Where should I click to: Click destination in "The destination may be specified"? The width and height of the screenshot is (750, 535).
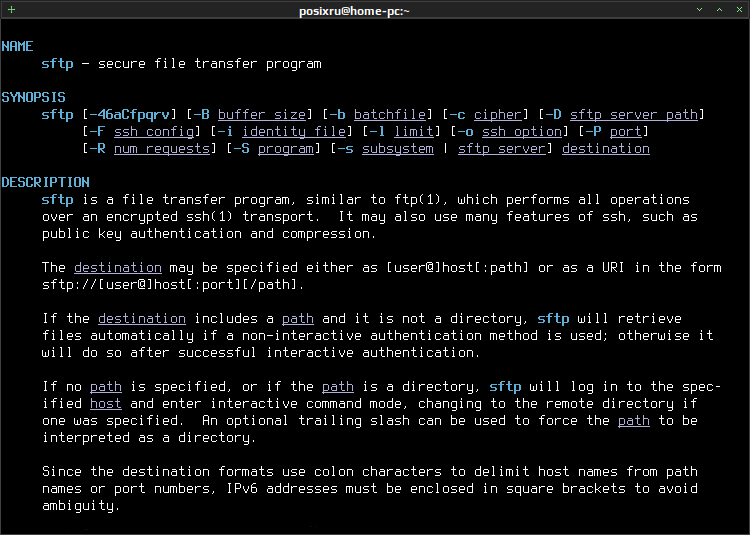tap(118, 268)
